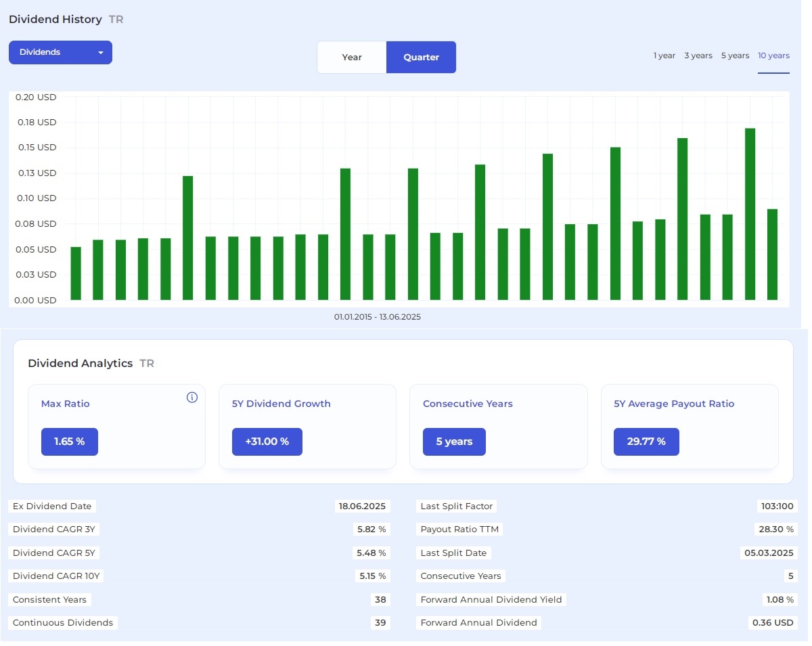This screenshot has height=646, width=812.
Task: Select the 3 years range tab
Action: 698,56
